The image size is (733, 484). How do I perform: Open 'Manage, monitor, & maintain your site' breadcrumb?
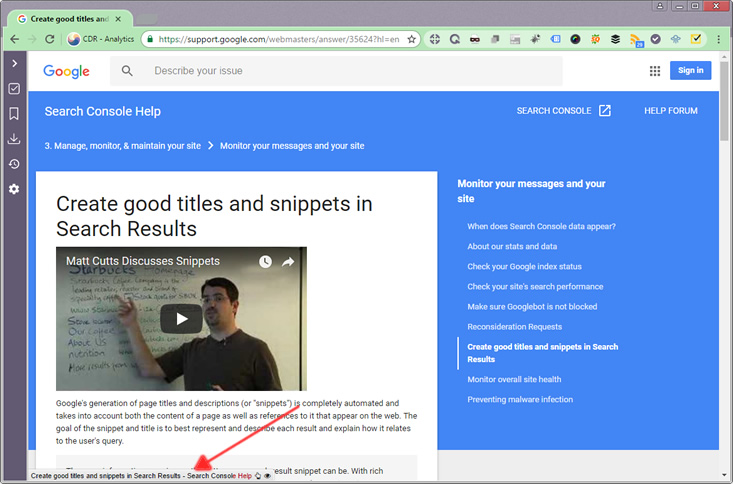click(122, 146)
